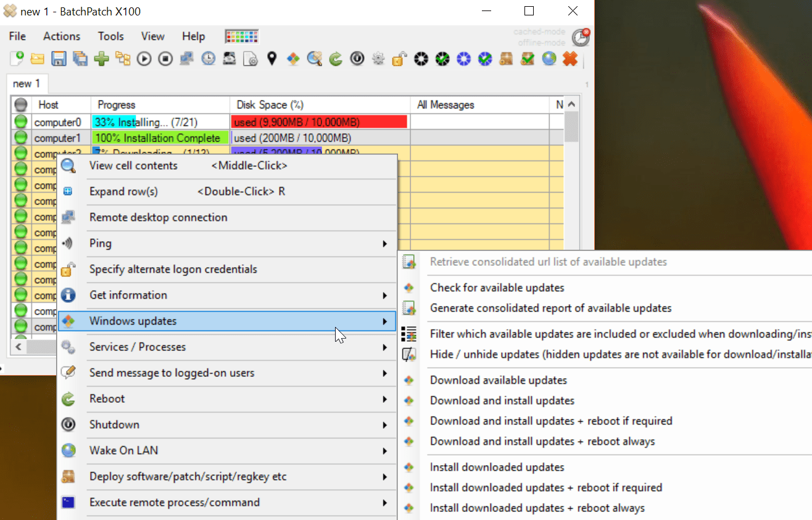Viewport: 812px width, 520px height.
Task: Select Install downloaded updates
Action: point(605,468)
